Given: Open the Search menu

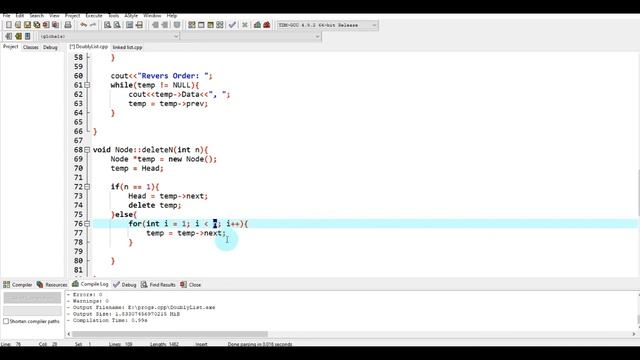Looking at the screenshot, I should pos(36,16).
